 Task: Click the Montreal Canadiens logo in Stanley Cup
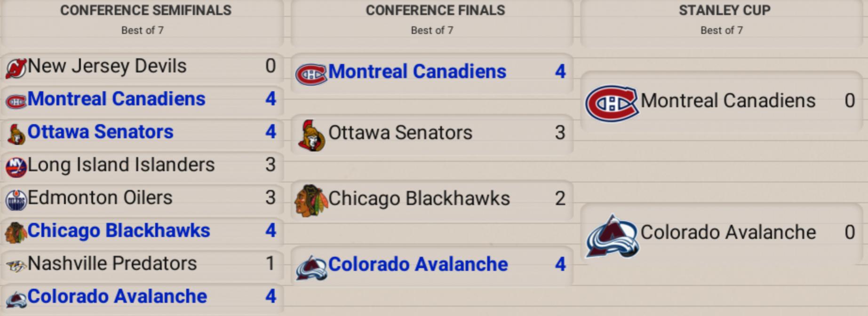tap(611, 103)
